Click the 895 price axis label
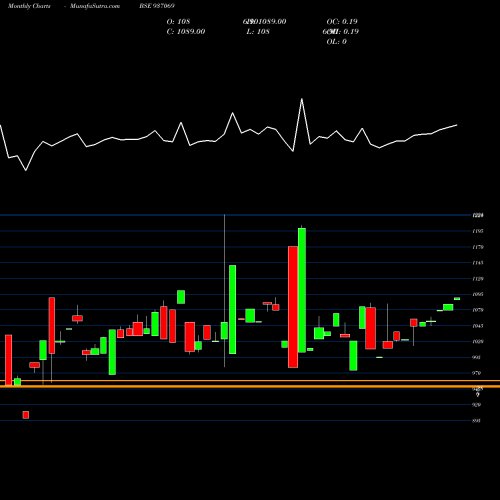This screenshot has height=500, width=500. [477, 421]
